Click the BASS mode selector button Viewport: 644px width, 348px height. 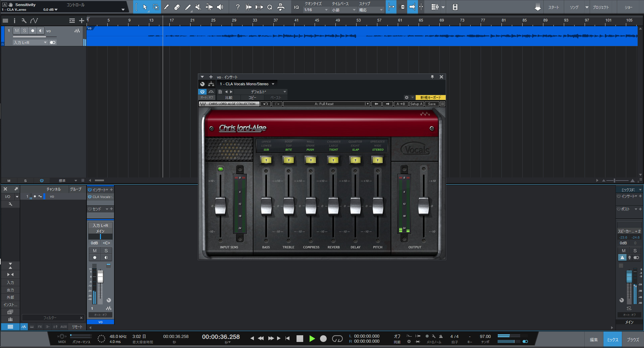coord(266,160)
